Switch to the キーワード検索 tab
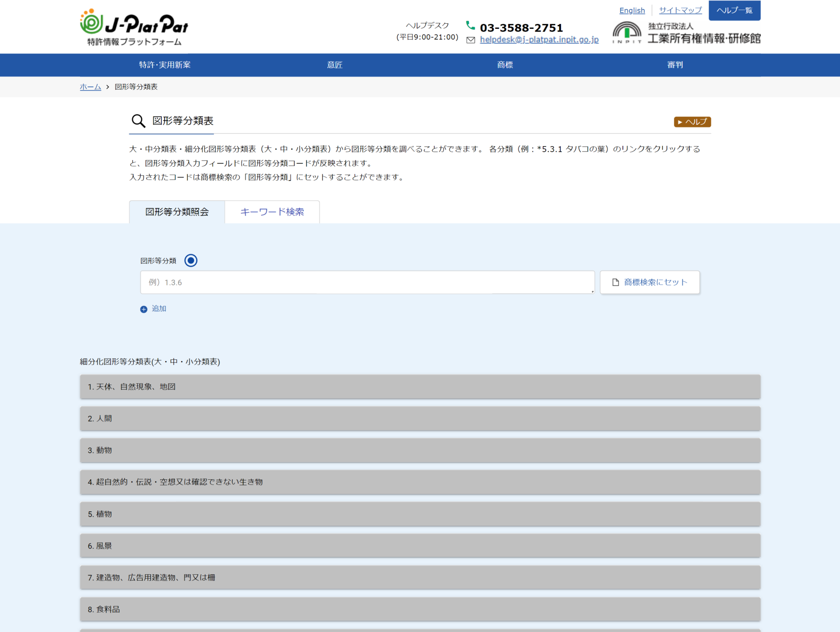The height and width of the screenshot is (632, 840). 272,212
